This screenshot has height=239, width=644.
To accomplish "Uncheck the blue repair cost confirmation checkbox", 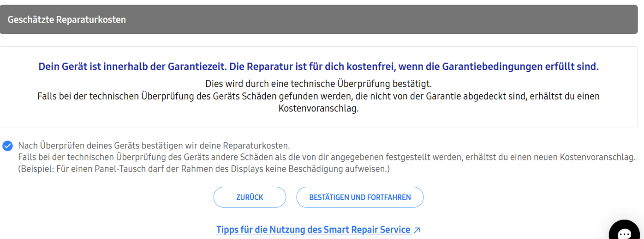I will (x=8, y=146).
